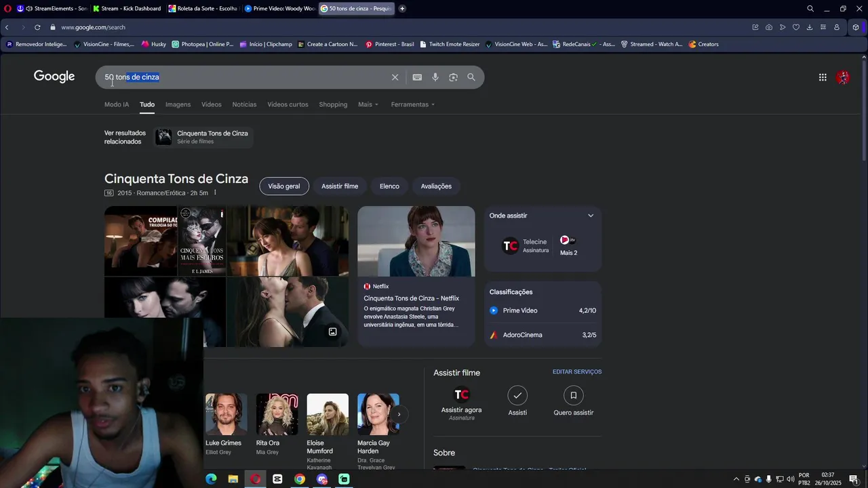Search by image with the lens icon

(453, 77)
